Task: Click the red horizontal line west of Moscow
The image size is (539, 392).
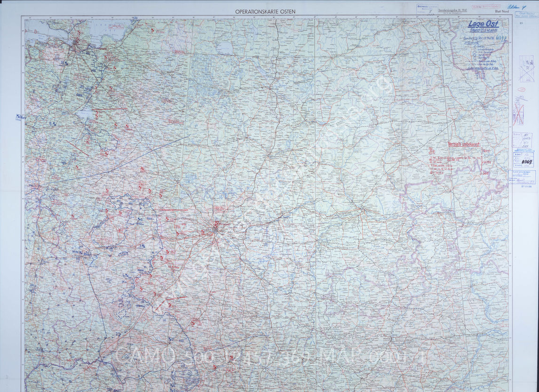Action: (173, 210)
